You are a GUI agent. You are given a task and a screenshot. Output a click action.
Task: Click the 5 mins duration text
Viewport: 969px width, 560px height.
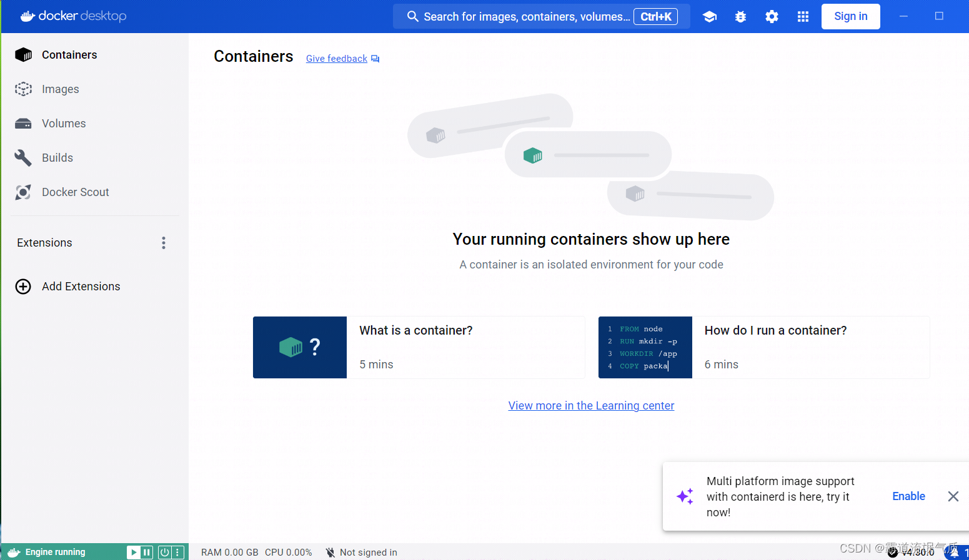(x=376, y=365)
